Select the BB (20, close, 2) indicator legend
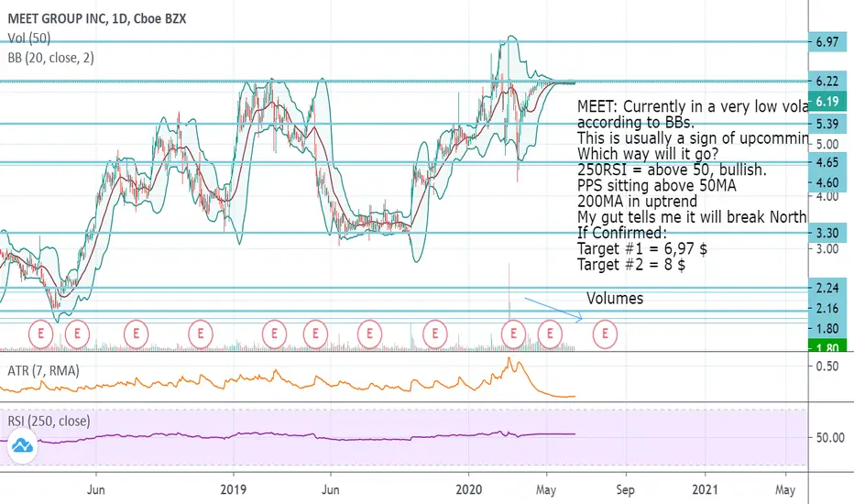The image size is (854, 504). (x=50, y=57)
